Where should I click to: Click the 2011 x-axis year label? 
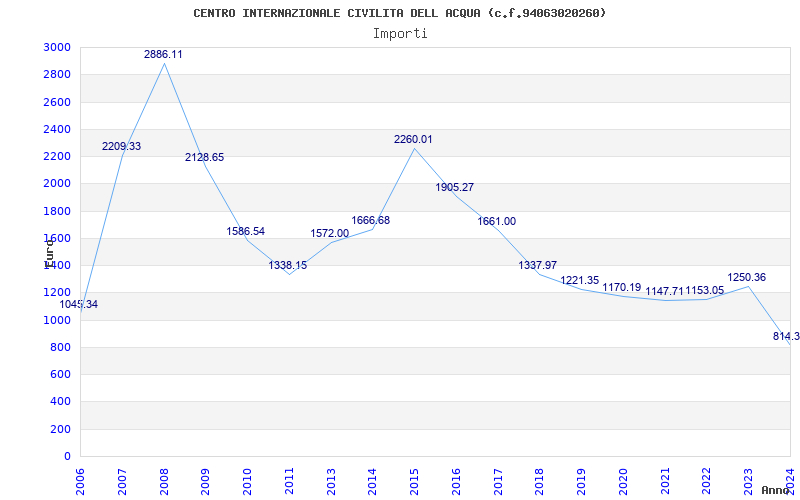(x=289, y=482)
